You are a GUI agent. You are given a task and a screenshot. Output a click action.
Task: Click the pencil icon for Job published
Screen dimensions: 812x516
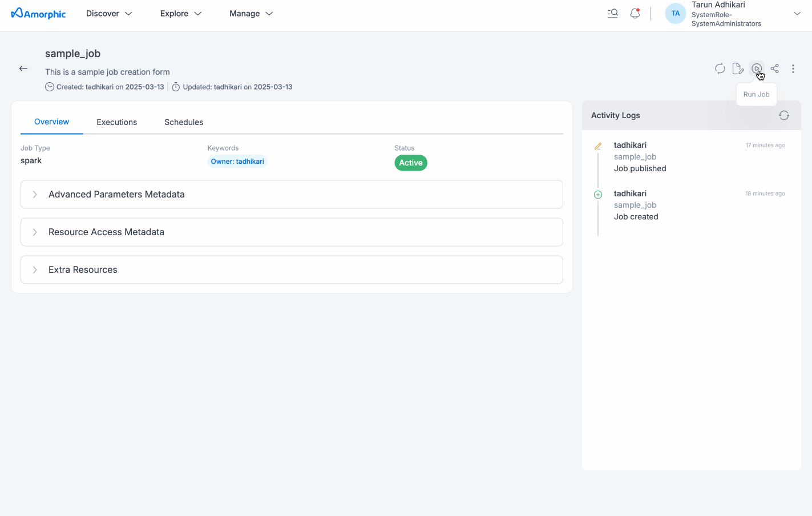click(598, 146)
